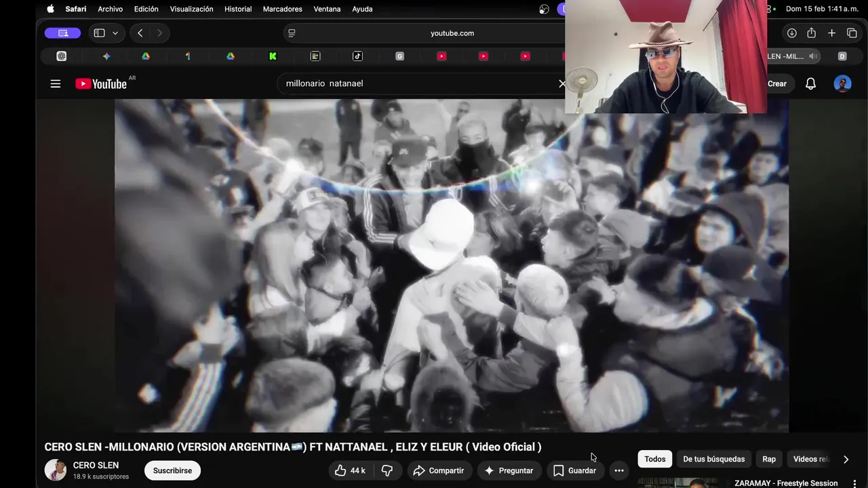The image size is (868, 488).
Task: Switch to the gray D tab
Action: [842, 56]
